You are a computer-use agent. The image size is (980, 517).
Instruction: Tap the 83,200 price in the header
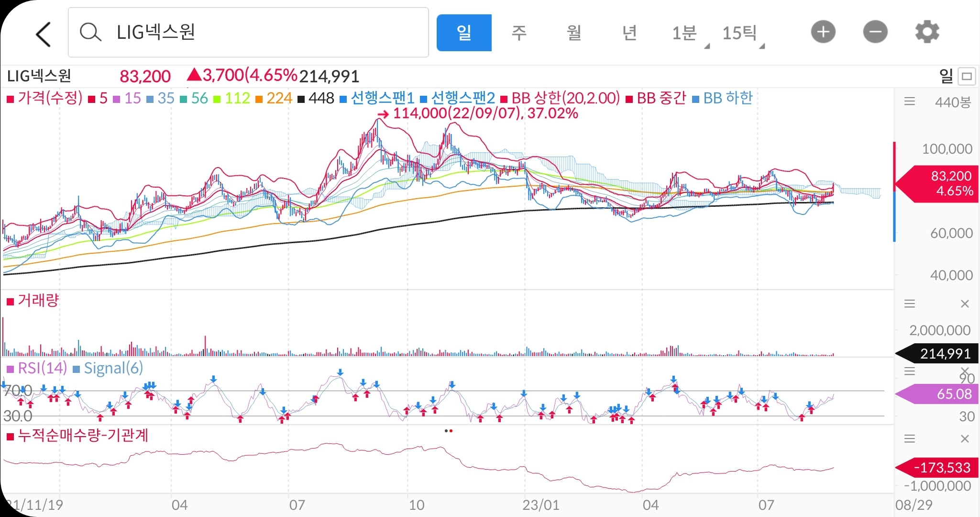[145, 76]
